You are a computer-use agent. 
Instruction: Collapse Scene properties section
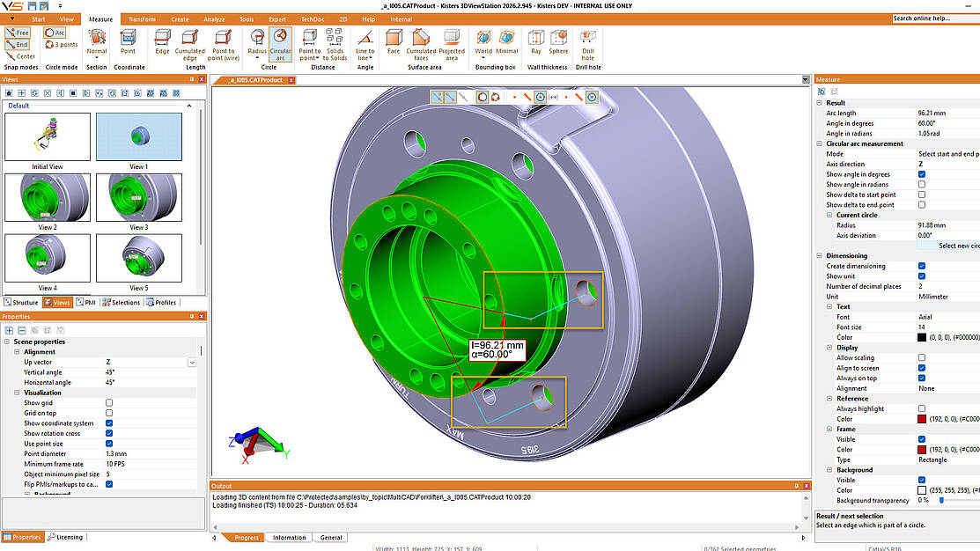click(x=7, y=342)
